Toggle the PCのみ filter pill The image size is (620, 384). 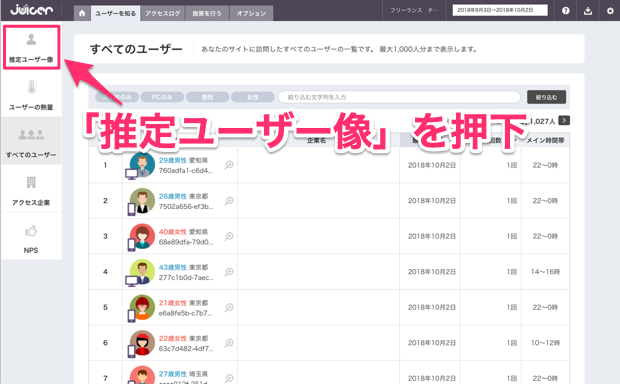coord(162,97)
